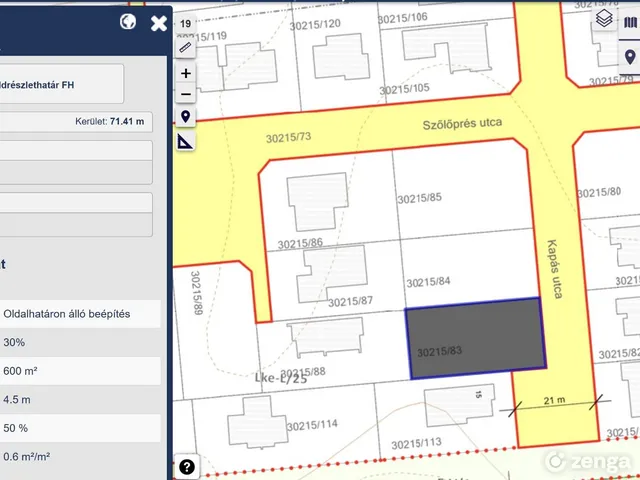Click the Kapás utca street label
Screen dimensions: 640x480
553,267
